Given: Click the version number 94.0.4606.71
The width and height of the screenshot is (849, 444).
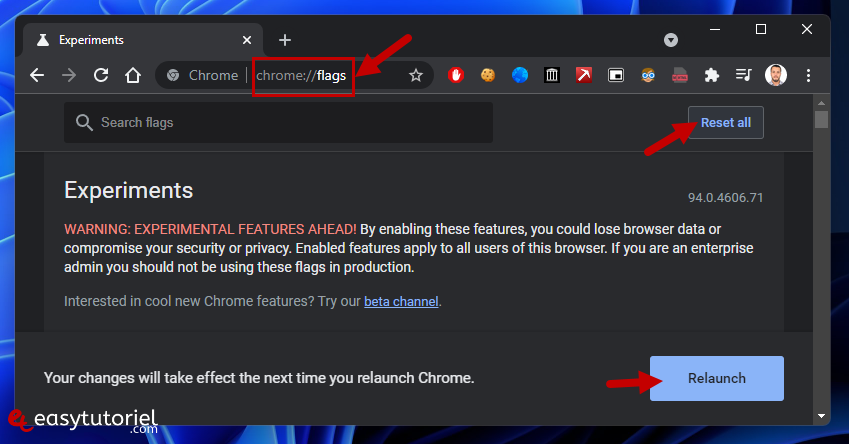Looking at the screenshot, I should point(725,198).
